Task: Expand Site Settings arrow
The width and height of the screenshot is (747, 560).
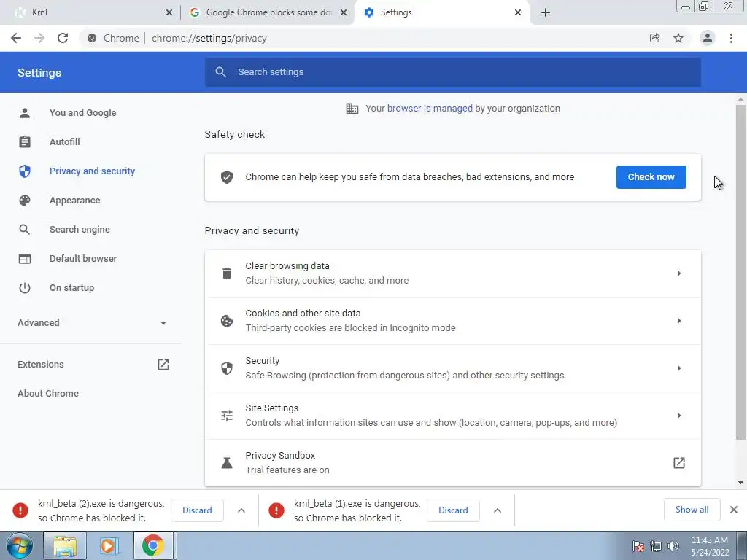Action: [679, 416]
